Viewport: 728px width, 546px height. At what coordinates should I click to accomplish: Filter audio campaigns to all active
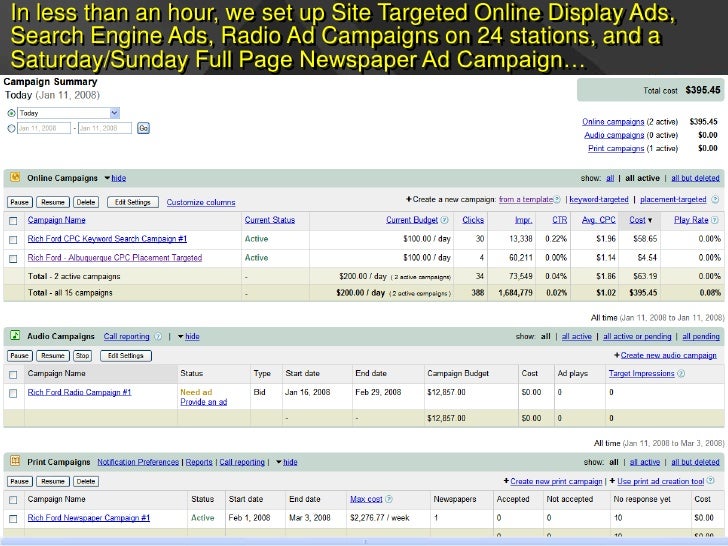577,336
